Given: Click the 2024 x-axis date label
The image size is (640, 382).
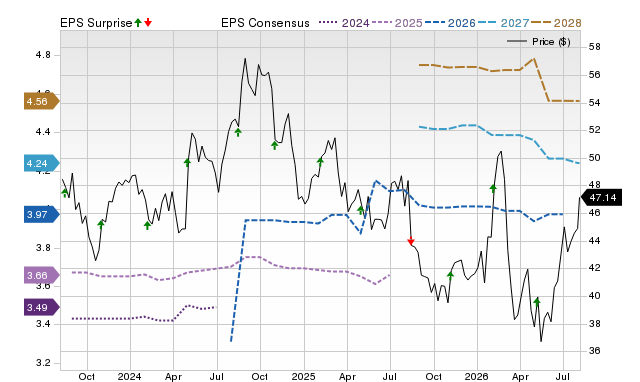Looking at the screenshot, I should (129, 376).
